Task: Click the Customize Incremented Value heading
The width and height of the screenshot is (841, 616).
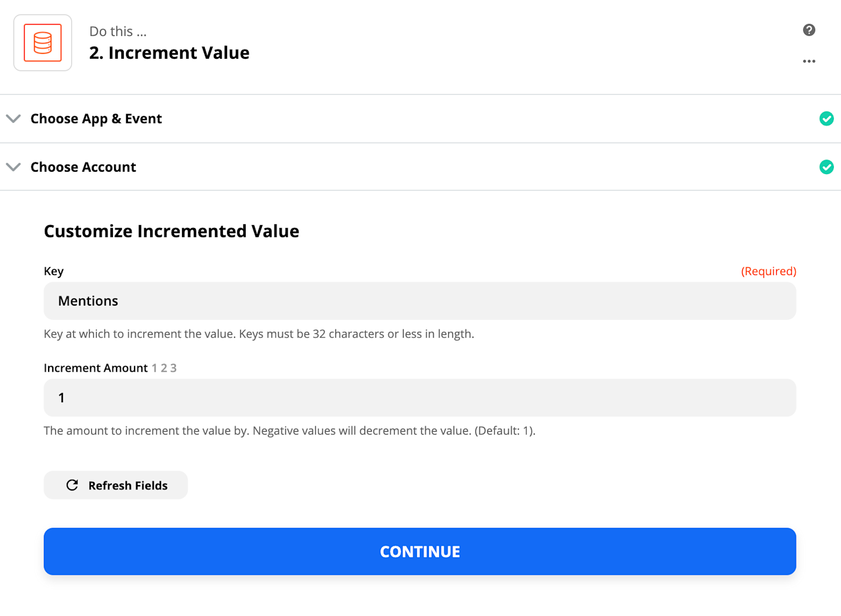Action: [x=171, y=231]
